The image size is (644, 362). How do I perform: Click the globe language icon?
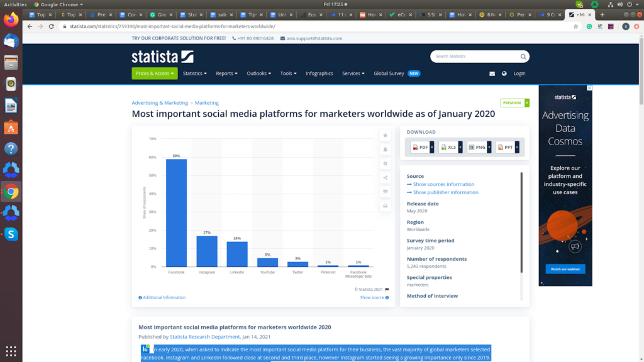coord(504,74)
